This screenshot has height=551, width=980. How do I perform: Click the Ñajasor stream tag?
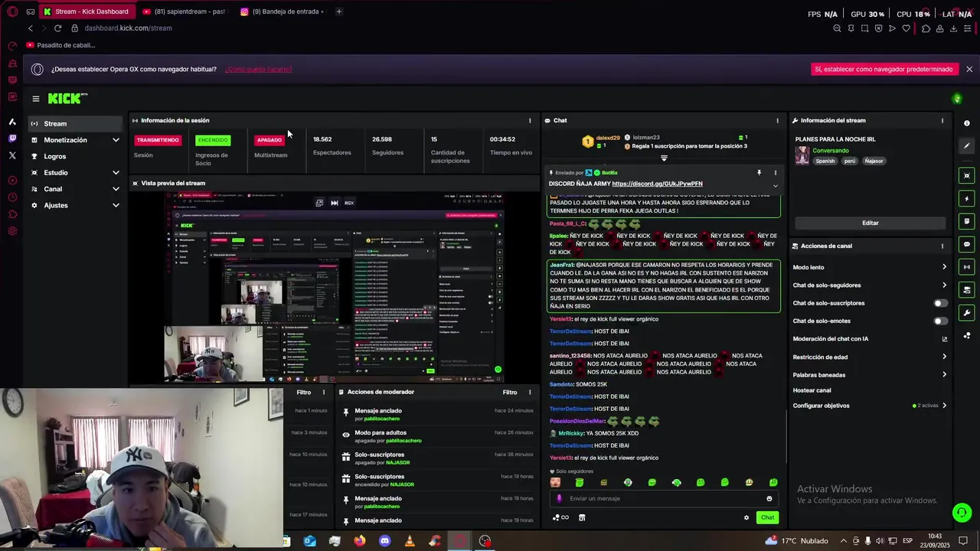point(874,161)
